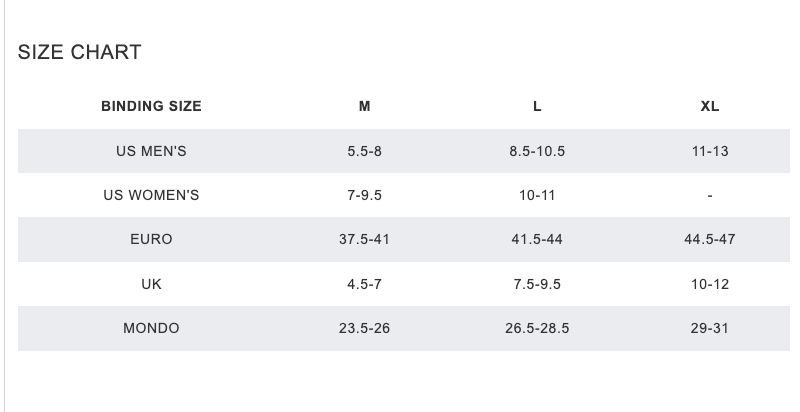Select the MONDO row label
This screenshot has width=800, height=412.
click(151, 328)
